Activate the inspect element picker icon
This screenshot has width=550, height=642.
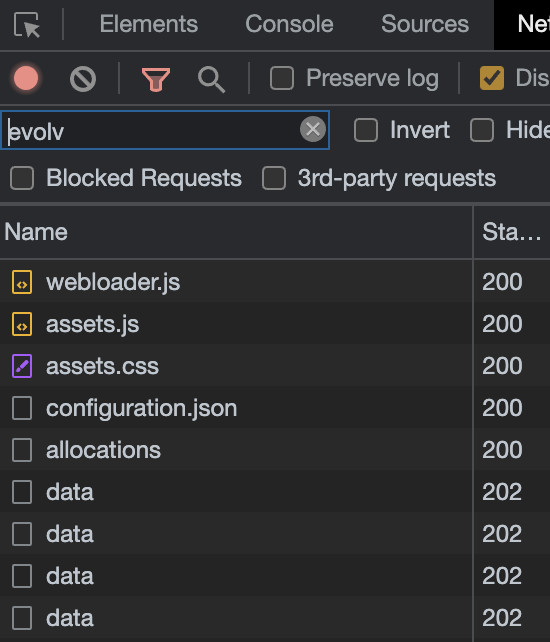point(27,25)
